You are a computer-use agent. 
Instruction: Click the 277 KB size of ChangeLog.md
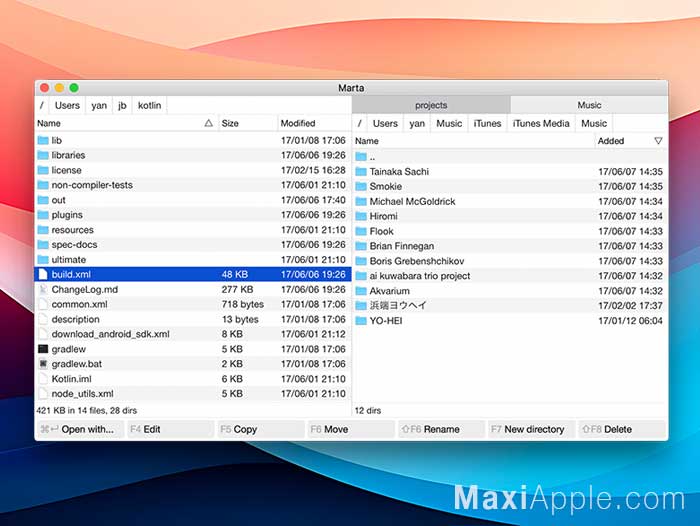(x=238, y=289)
